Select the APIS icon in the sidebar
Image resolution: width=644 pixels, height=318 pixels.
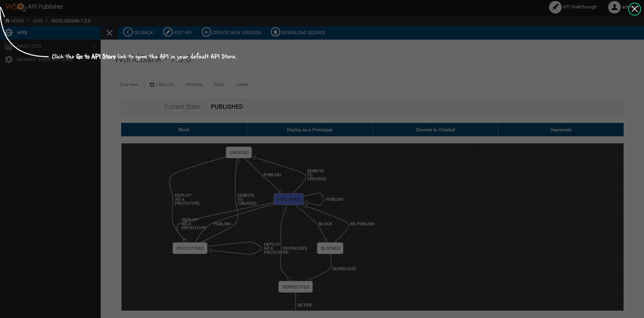pos(8,33)
